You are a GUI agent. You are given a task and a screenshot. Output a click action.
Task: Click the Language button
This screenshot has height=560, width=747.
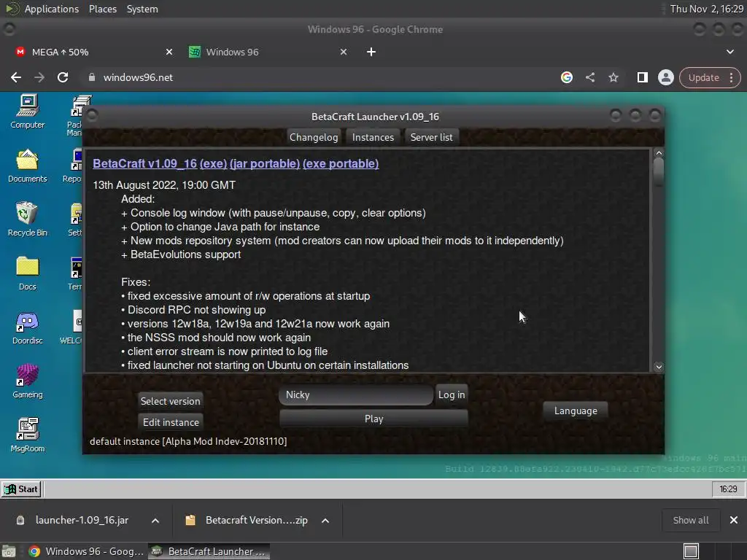(576, 411)
